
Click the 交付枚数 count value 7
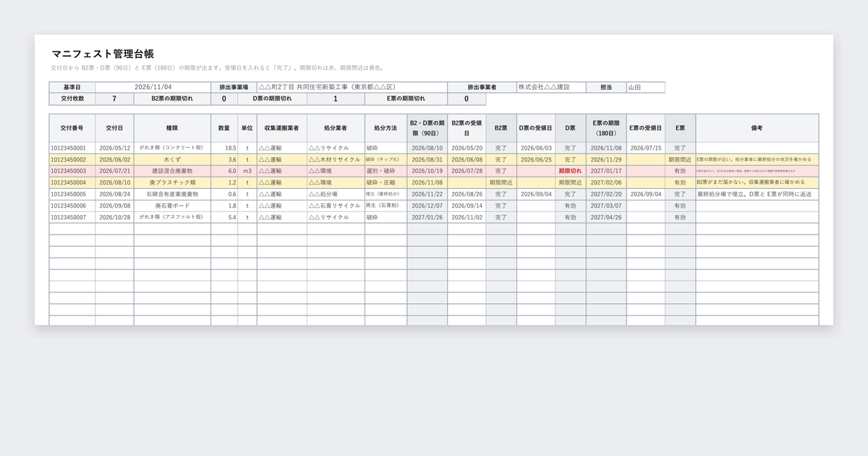[114, 99]
